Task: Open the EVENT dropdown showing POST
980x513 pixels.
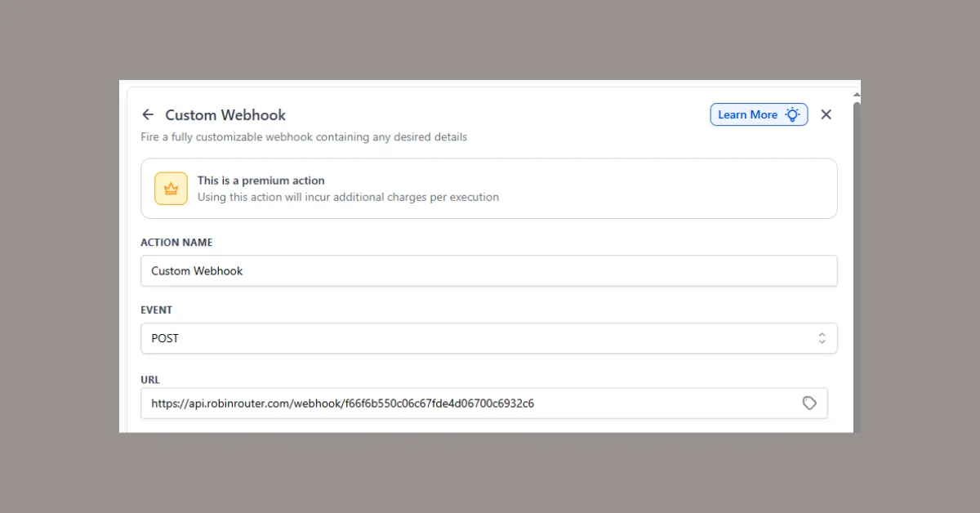Action: click(x=490, y=337)
